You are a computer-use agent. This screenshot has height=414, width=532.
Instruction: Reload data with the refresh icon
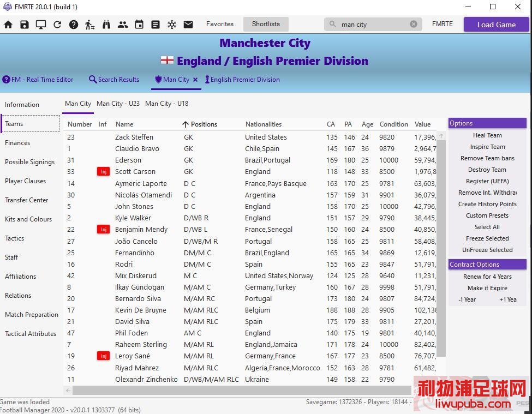tap(57, 25)
